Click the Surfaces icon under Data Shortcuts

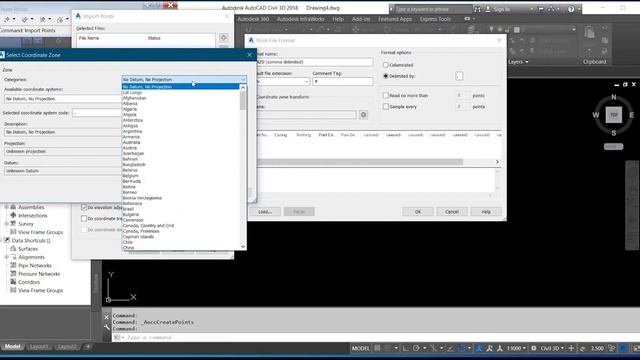13,249
